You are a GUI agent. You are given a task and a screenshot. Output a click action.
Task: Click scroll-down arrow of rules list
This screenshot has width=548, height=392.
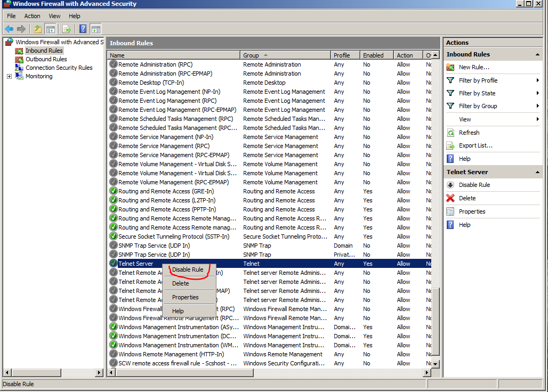[x=436, y=364]
